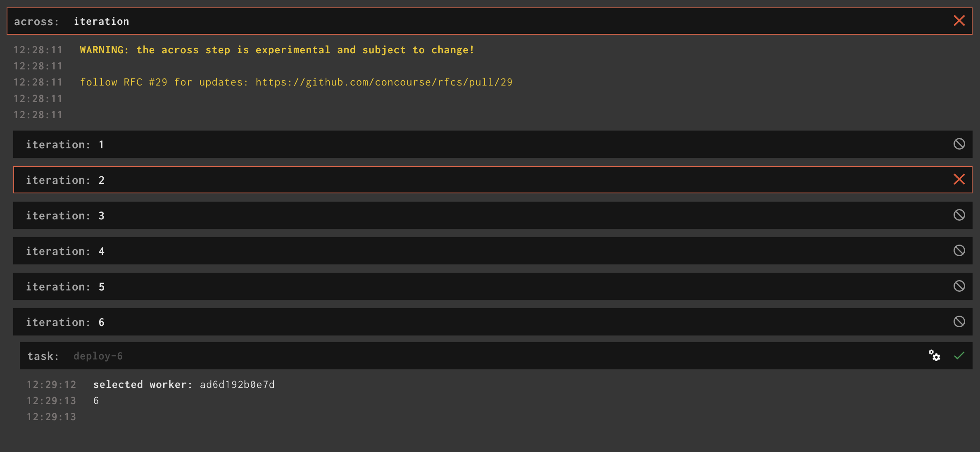The width and height of the screenshot is (980, 452).
Task: Open the RFC #29 GitHub link
Action: (383, 82)
